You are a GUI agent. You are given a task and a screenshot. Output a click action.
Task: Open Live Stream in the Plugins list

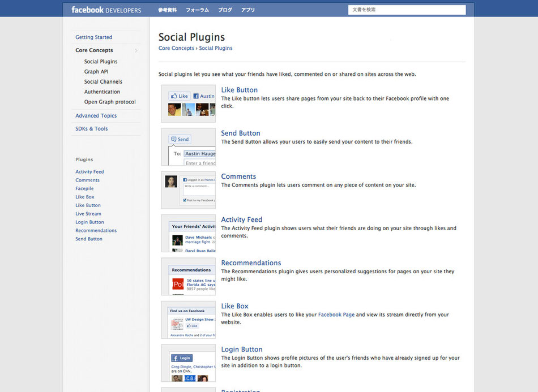tap(88, 213)
